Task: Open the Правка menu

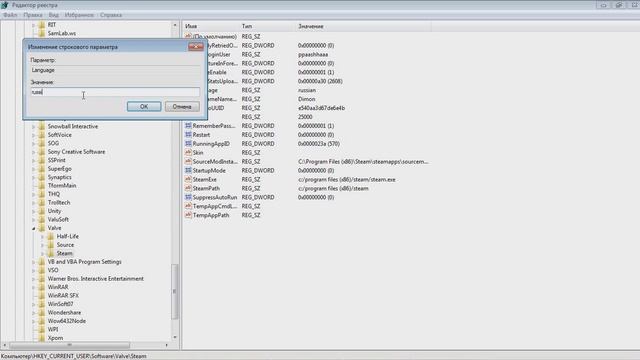Action: point(33,15)
